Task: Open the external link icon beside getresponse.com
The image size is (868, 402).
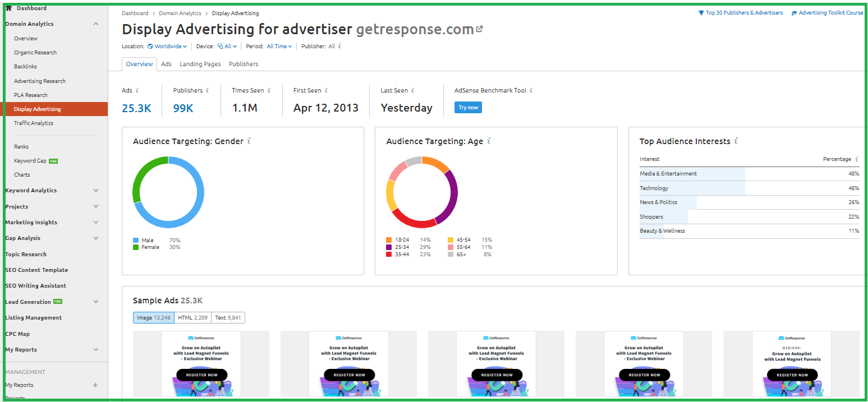Action: click(479, 29)
